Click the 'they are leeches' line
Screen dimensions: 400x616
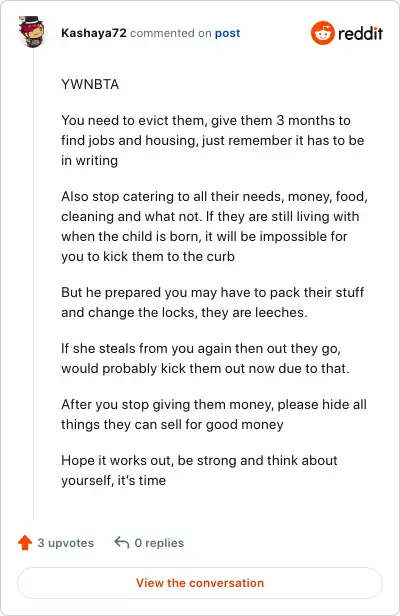click(184, 312)
